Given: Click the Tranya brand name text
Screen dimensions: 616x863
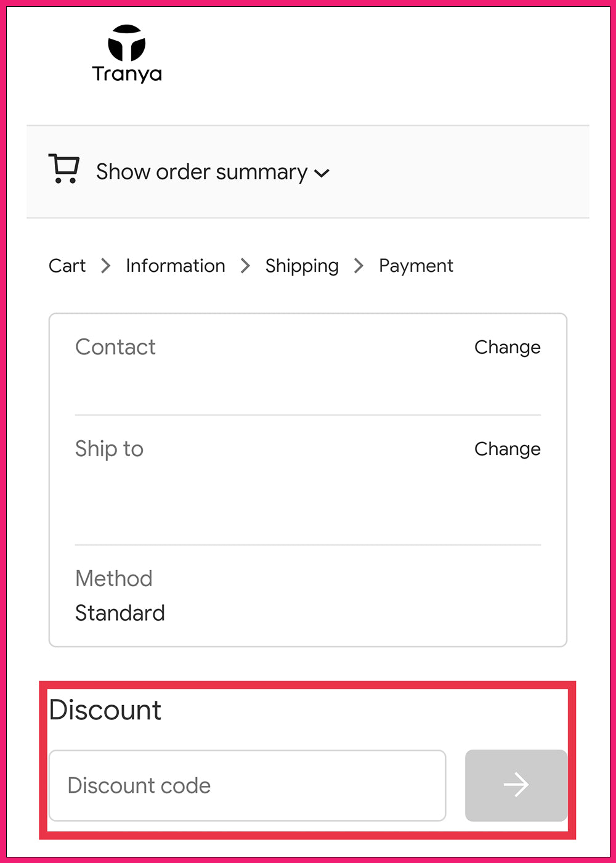Looking at the screenshot, I should point(127,74).
